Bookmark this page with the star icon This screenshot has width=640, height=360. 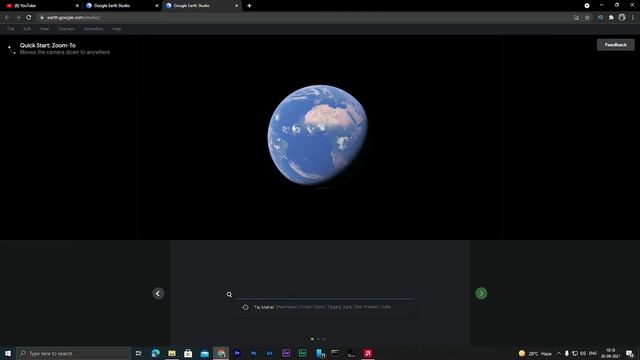coord(587,18)
